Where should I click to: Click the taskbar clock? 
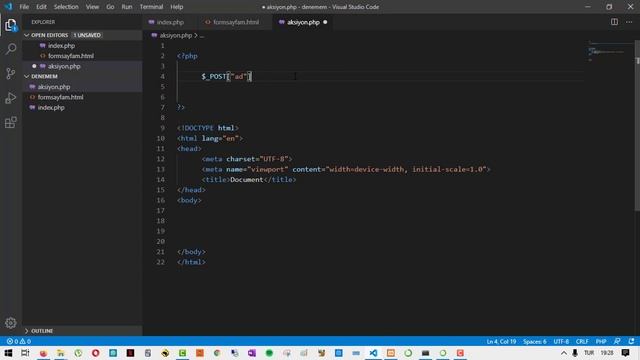(x=607, y=353)
